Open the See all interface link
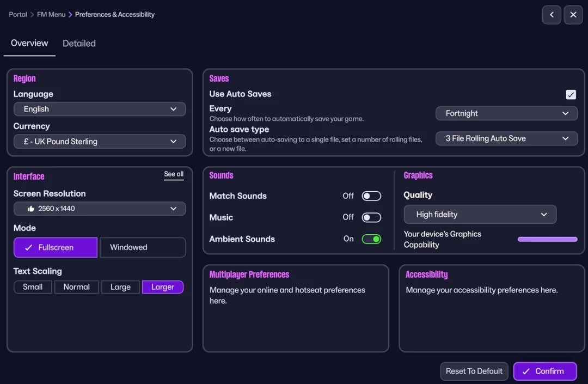The height and width of the screenshot is (384, 588). (174, 174)
